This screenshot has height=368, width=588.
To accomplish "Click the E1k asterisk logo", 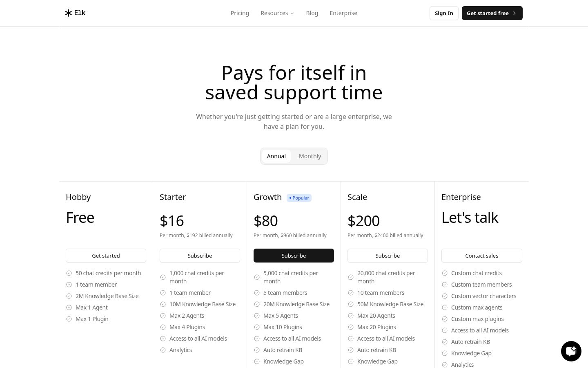I will (69, 13).
